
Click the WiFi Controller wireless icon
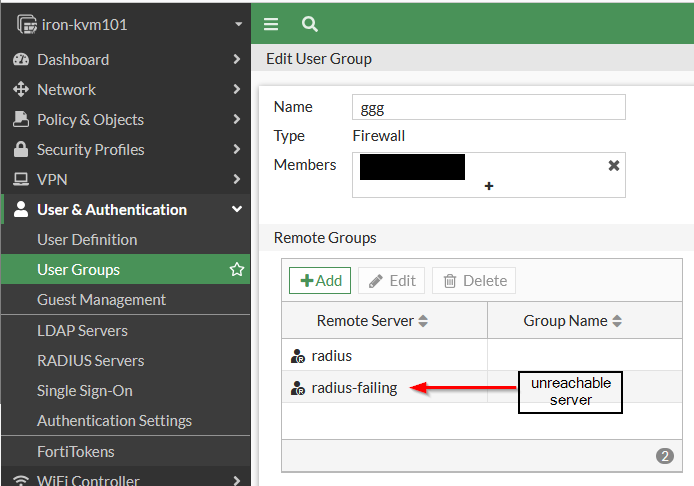(21, 480)
